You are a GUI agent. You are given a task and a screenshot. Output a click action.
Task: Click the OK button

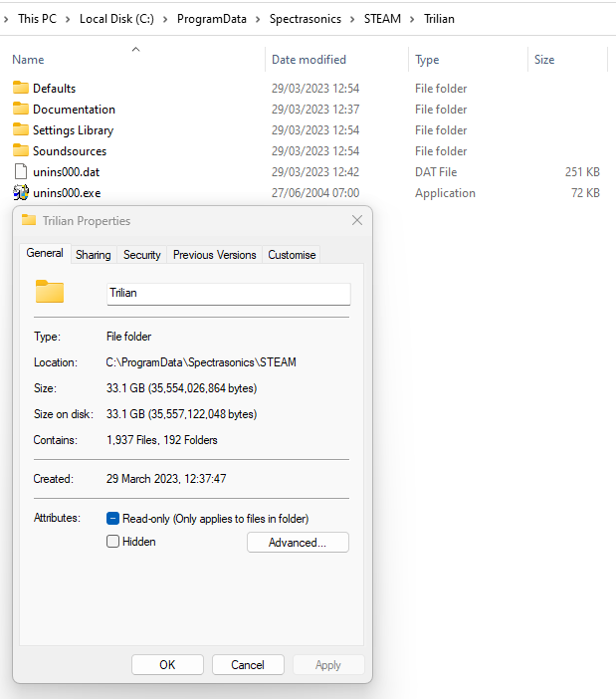point(167,665)
